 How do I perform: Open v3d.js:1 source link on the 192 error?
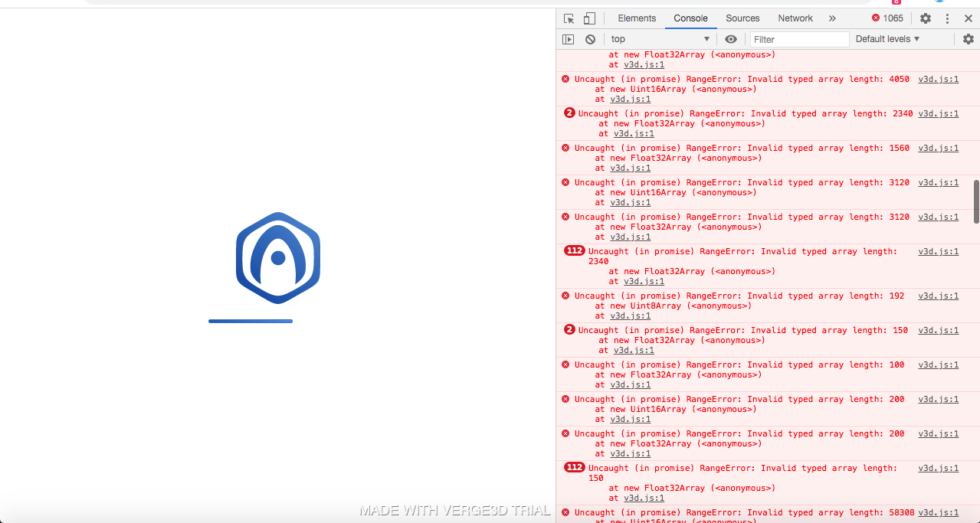(x=938, y=296)
